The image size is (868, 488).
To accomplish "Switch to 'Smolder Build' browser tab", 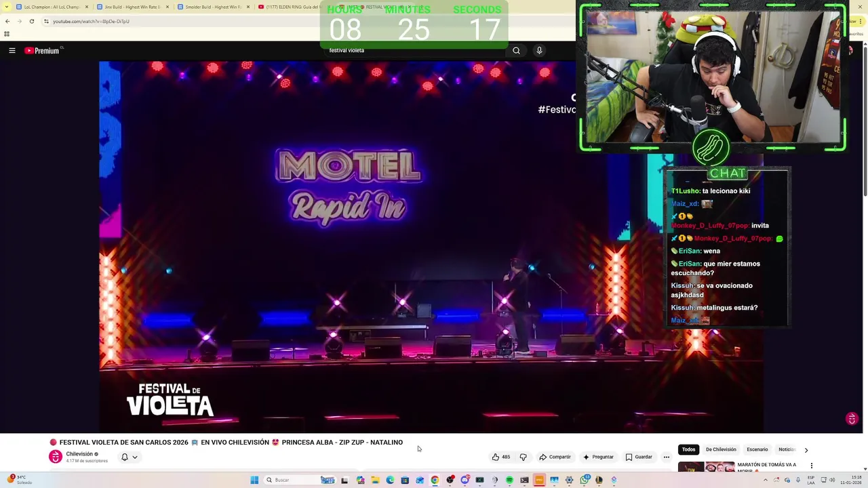I will point(212,7).
